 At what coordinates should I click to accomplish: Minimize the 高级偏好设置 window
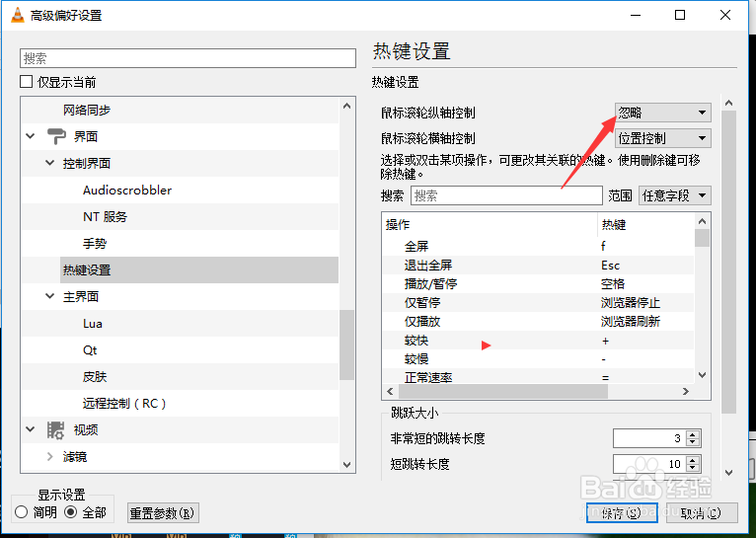tap(636, 15)
